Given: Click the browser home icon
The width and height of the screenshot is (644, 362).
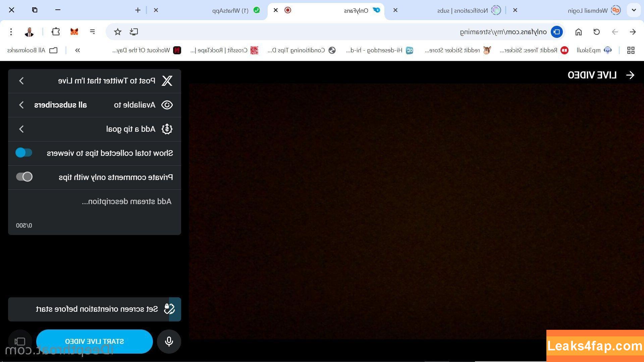Looking at the screenshot, I should click(578, 32).
